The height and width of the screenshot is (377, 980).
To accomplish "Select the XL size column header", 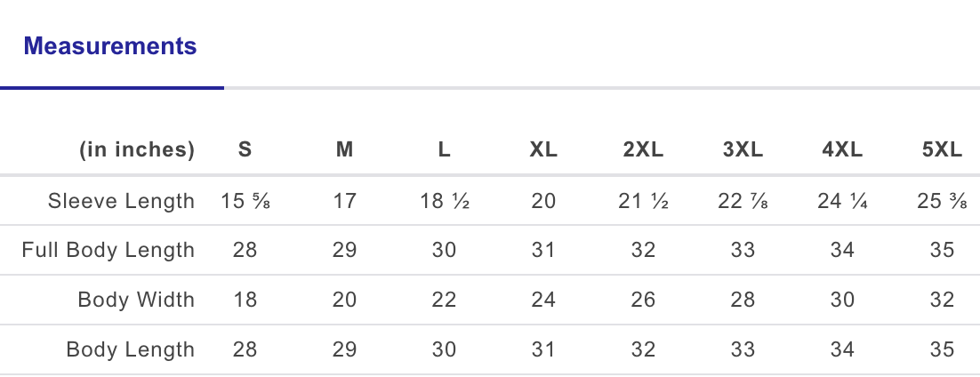I will pyautogui.click(x=543, y=150).
